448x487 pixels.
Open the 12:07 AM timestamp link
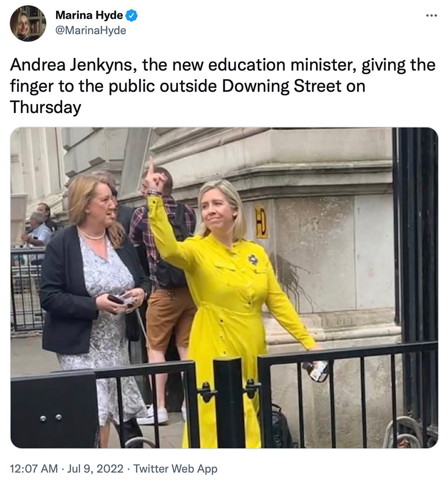(x=34, y=469)
